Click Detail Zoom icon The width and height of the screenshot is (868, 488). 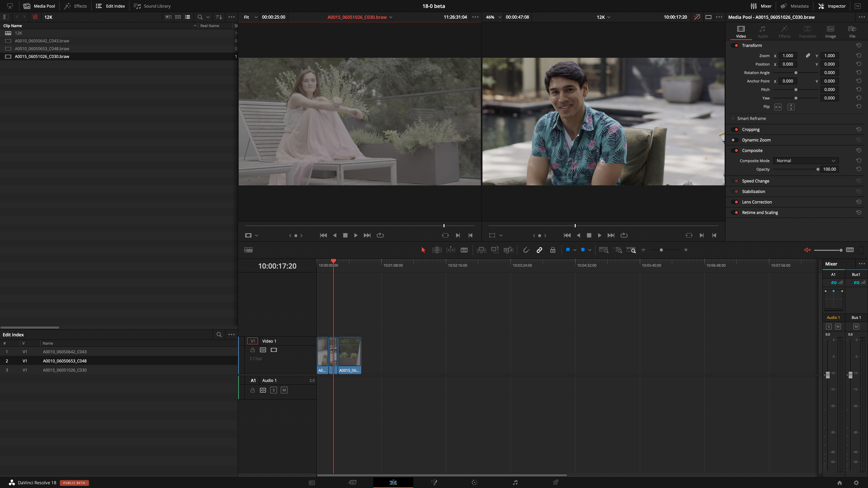(x=617, y=250)
